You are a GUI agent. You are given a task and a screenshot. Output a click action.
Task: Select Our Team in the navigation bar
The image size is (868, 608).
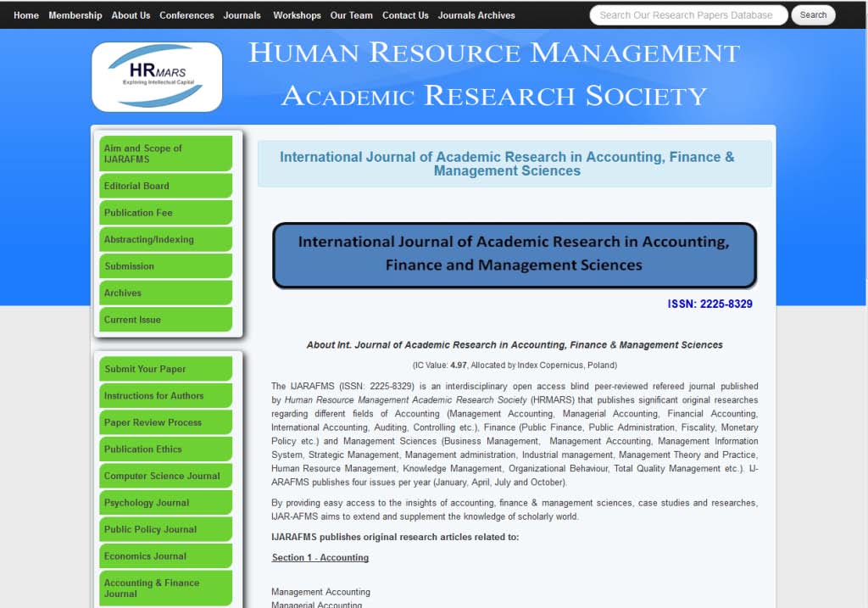[351, 15]
